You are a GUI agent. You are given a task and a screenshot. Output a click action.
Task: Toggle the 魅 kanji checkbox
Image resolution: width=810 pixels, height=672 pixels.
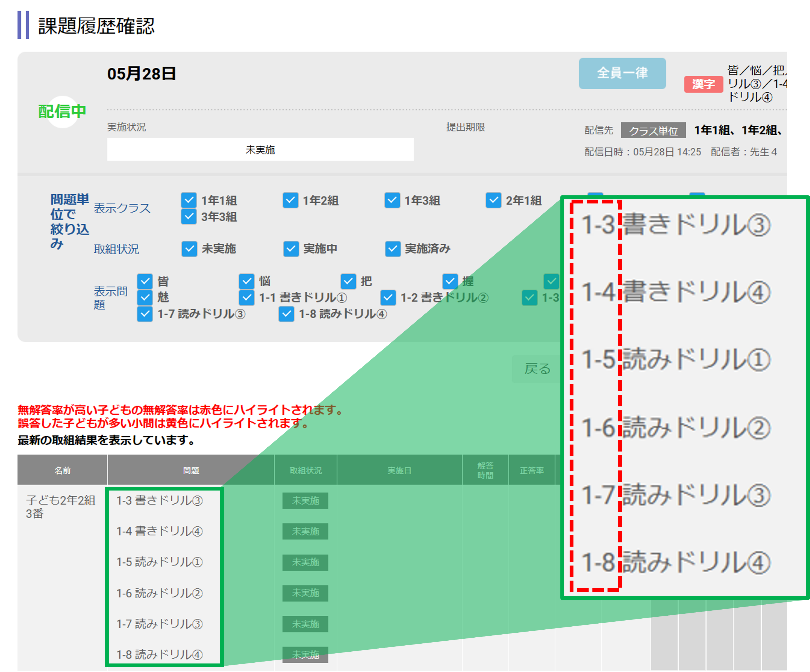[145, 298]
